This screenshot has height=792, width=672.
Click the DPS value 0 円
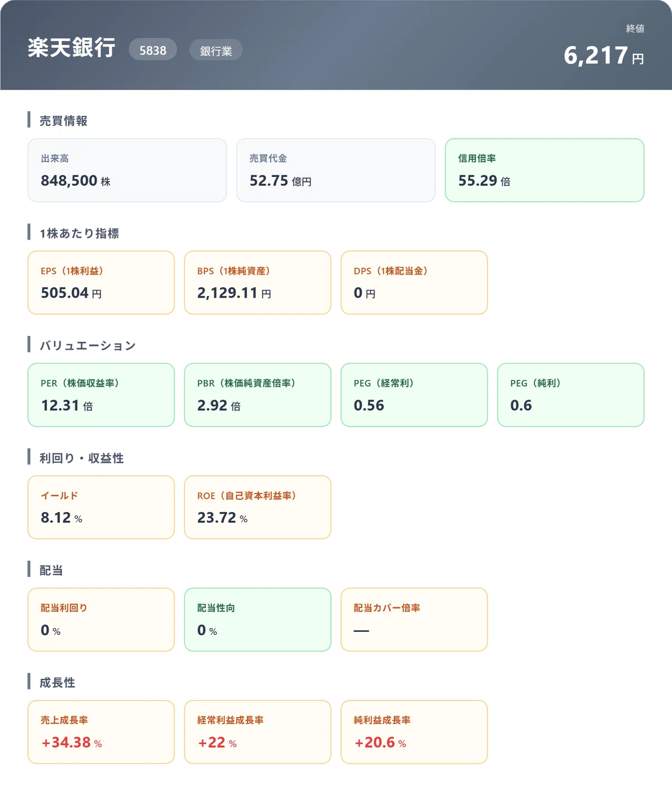(365, 293)
